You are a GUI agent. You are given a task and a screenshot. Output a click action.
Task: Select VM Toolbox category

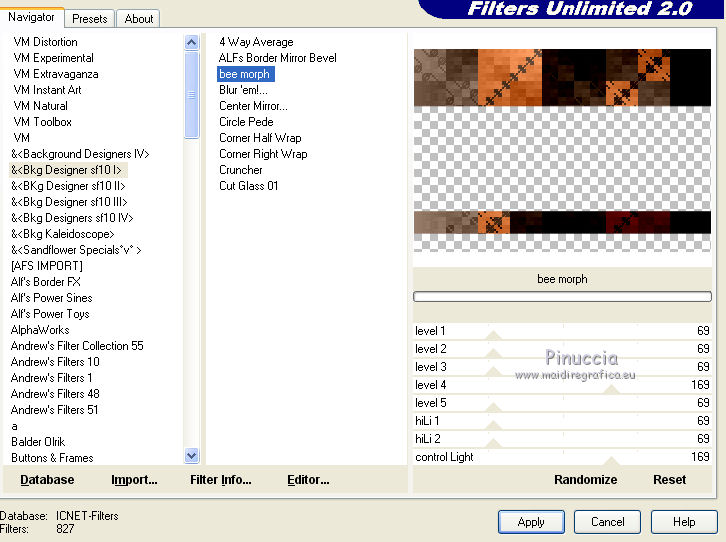tap(43, 122)
